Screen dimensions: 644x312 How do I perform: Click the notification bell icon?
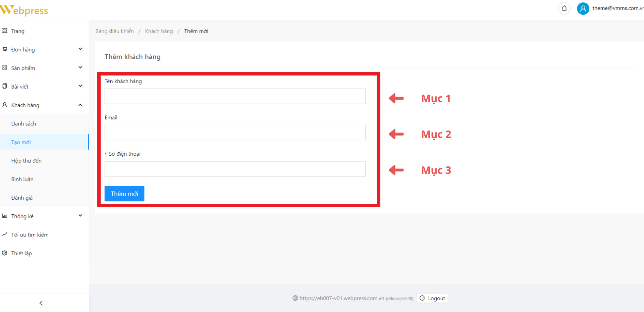pyautogui.click(x=564, y=8)
